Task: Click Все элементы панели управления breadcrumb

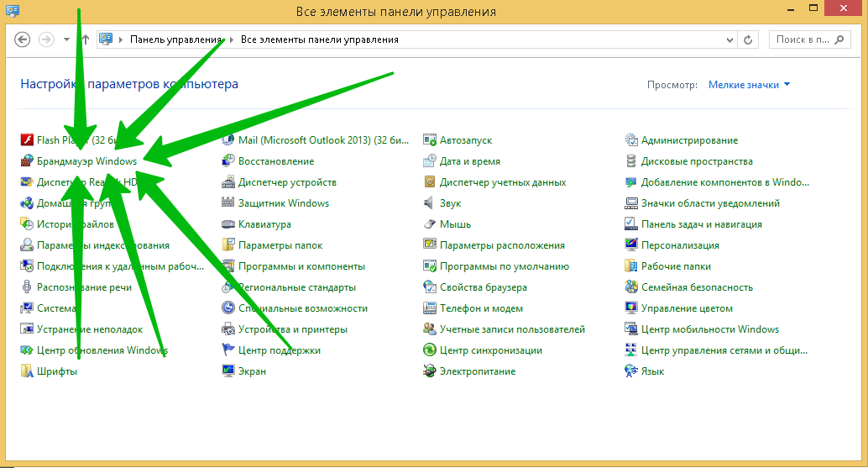Action: click(x=319, y=39)
